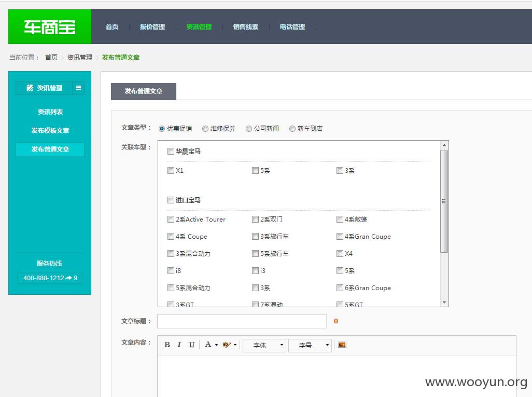Click the 400-888-1212 hotline number

pos(50,278)
